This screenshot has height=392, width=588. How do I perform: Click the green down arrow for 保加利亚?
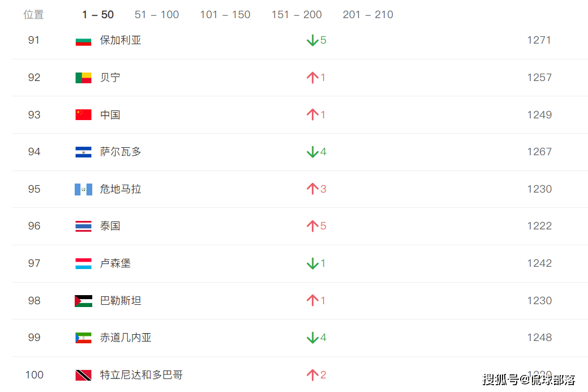tap(312, 40)
